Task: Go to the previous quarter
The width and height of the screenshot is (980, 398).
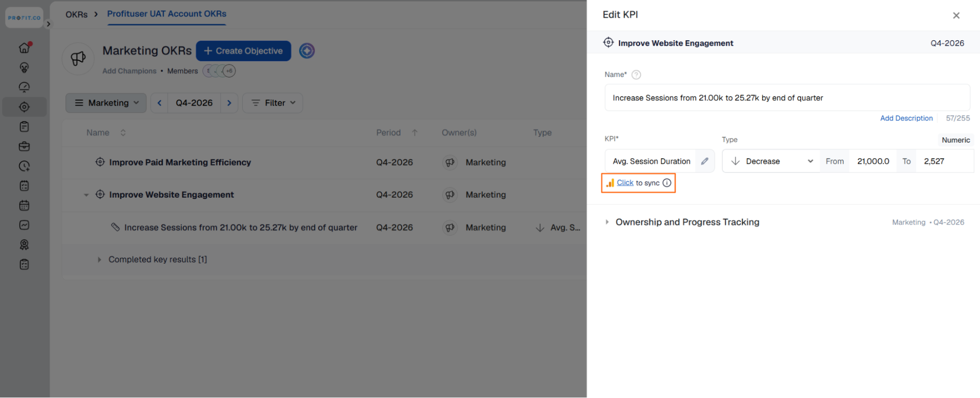Action: pos(159,103)
